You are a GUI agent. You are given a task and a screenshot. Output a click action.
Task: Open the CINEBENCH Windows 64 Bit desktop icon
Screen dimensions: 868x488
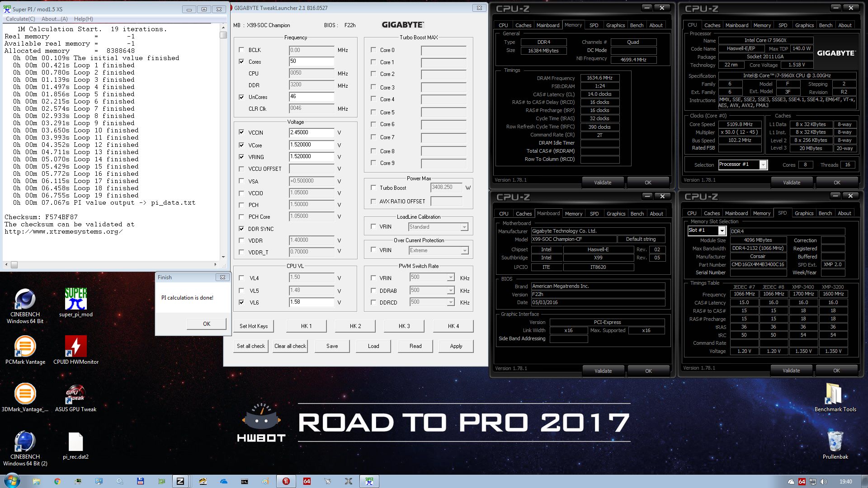click(x=25, y=306)
